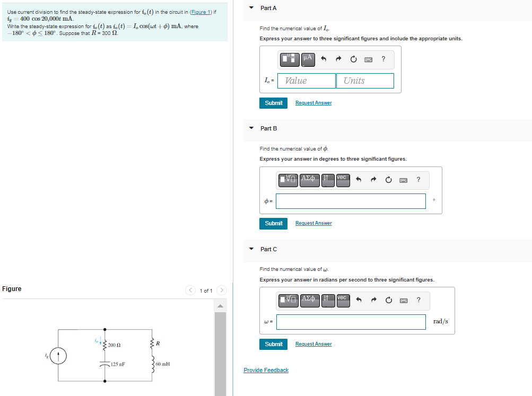
Task: Submit the answer for Part C
Action: pyautogui.click(x=273, y=344)
